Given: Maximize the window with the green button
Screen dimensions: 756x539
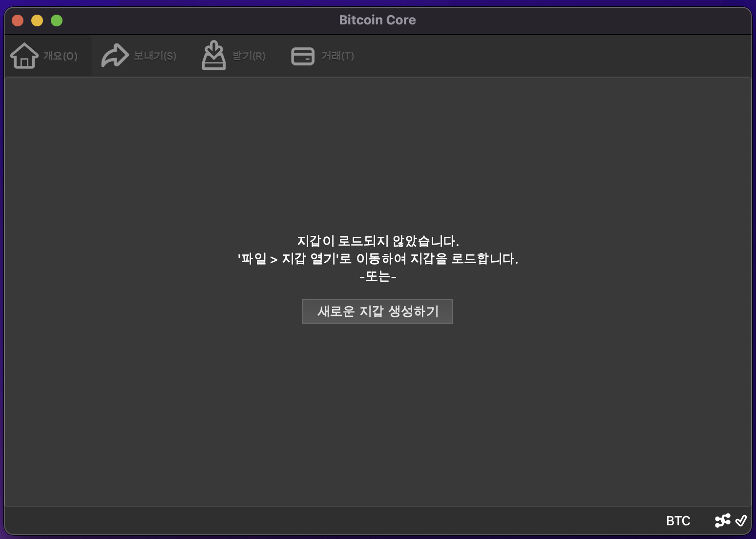Looking at the screenshot, I should pyautogui.click(x=57, y=21).
